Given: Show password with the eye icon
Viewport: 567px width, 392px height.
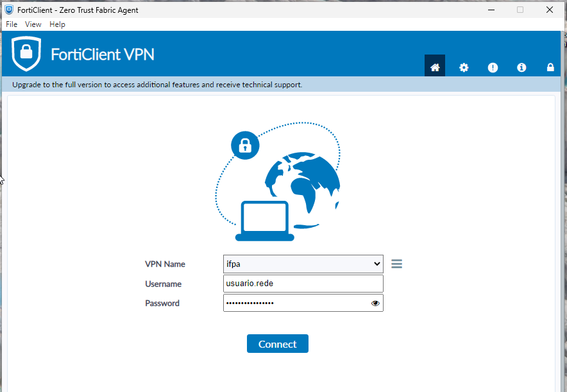Looking at the screenshot, I should pos(375,303).
